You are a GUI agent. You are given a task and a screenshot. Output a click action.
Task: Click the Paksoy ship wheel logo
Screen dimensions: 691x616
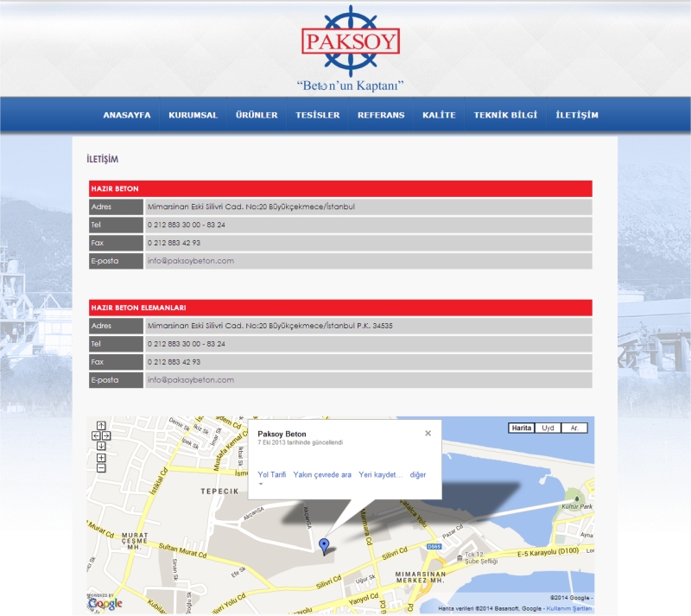[351, 41]
